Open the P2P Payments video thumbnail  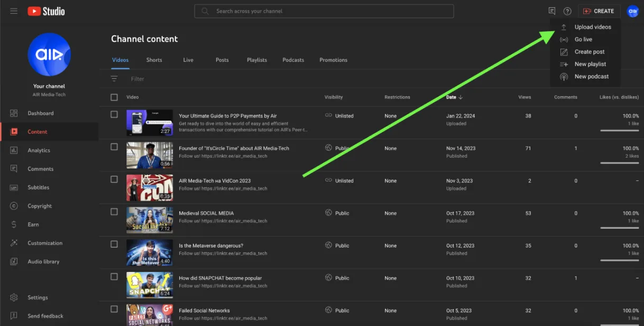(150, 123)
